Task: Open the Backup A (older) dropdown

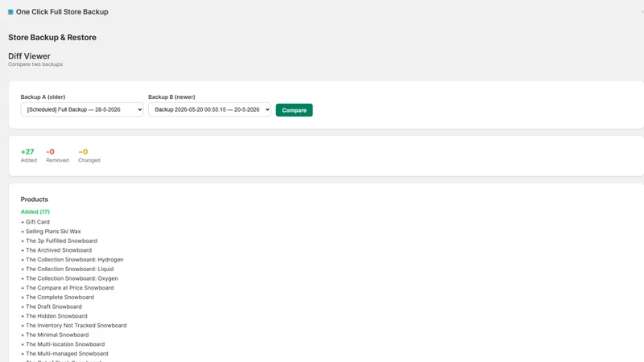Action: coord(82,109)
